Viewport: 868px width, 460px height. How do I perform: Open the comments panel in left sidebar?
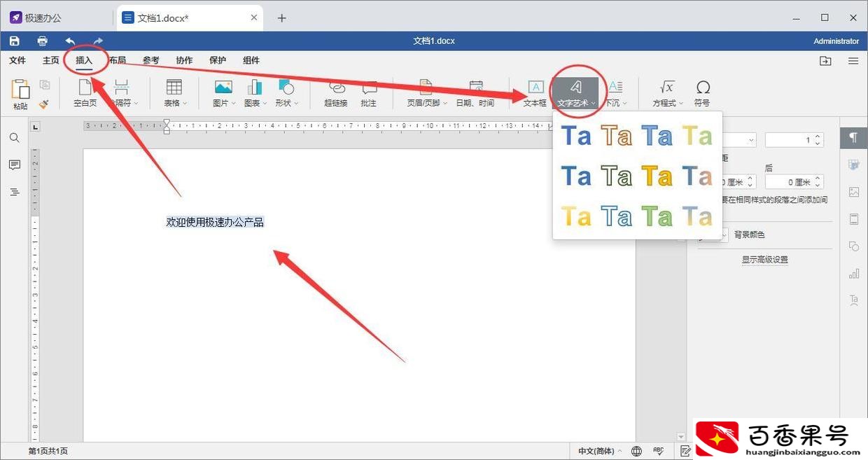coord(14,165)
